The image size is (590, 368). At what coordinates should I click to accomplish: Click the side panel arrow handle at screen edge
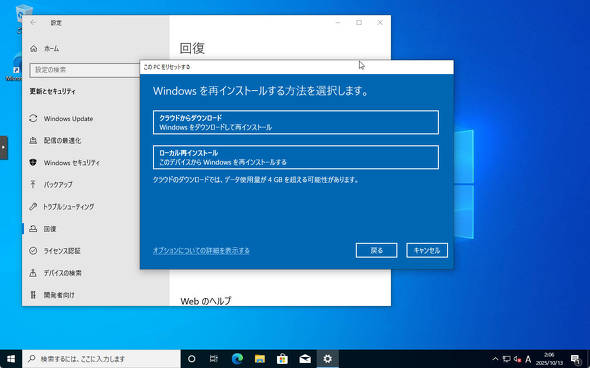tap(4, 148)
